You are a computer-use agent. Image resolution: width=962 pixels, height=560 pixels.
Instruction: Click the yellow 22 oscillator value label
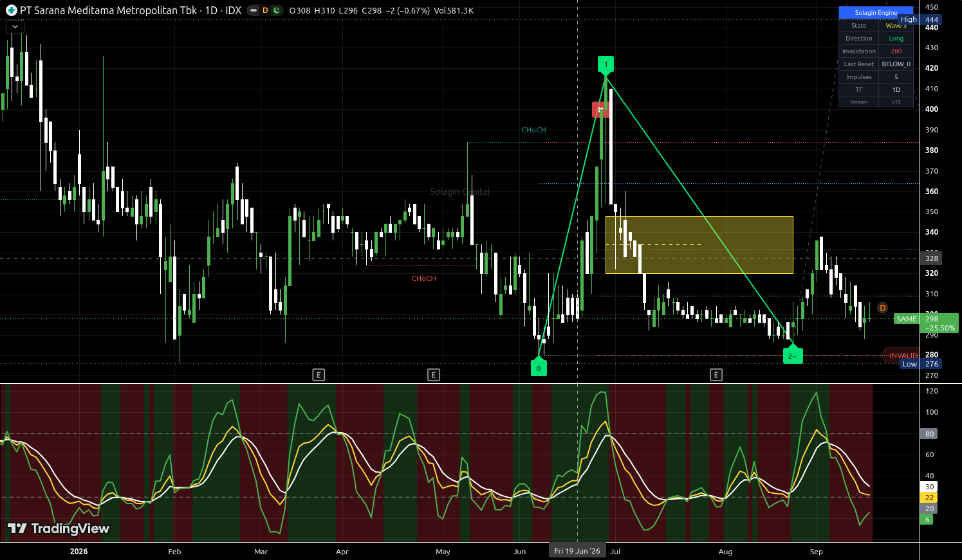pos(929,498)
